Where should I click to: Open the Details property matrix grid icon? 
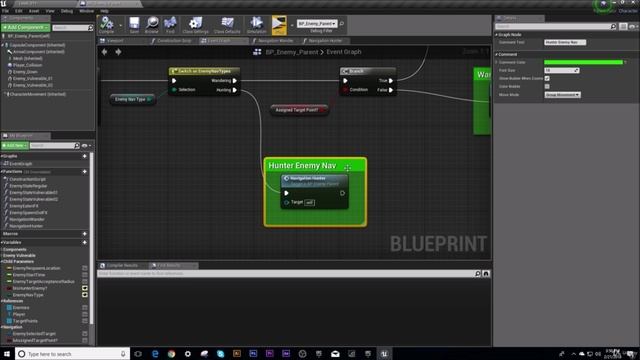623,27
